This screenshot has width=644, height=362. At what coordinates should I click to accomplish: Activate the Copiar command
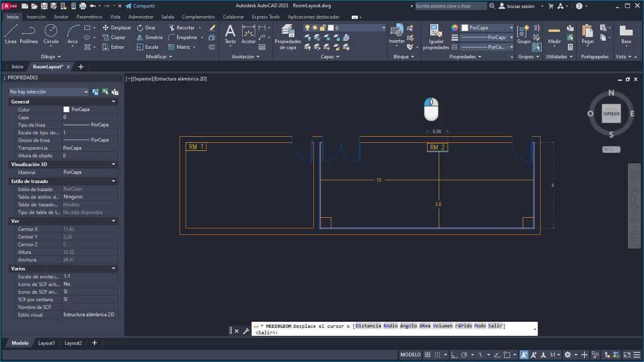click(115, 37)
